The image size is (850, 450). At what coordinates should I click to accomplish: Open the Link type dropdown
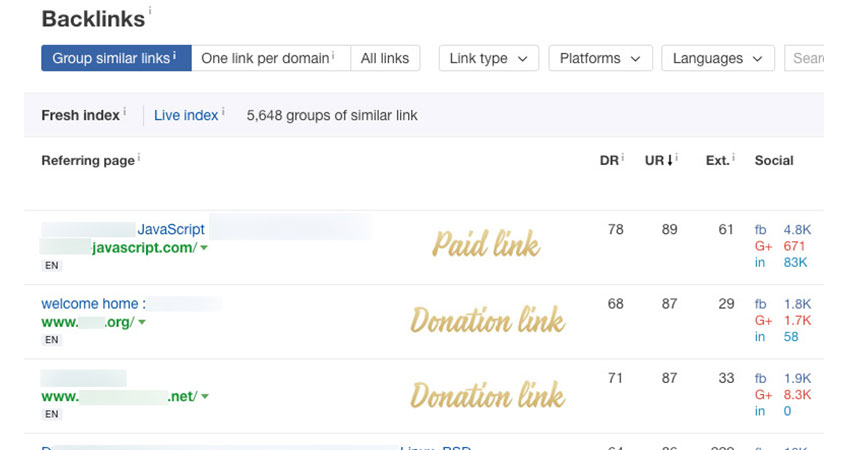coord(488,58)
